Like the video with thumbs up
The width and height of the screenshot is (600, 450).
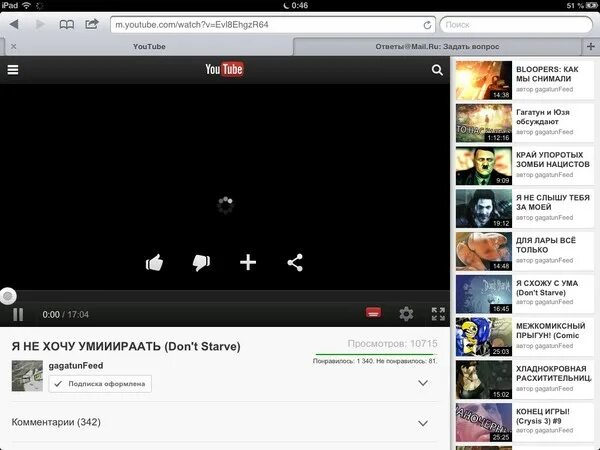tap(154, 262)
